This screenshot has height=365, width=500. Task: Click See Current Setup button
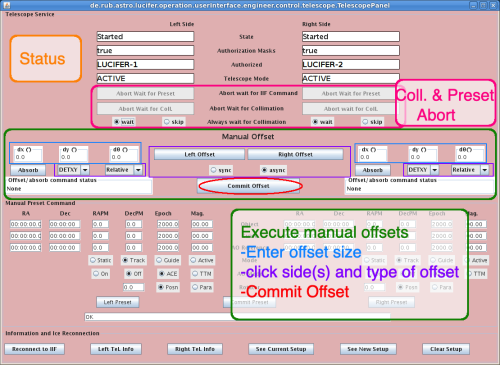(281, 349)
